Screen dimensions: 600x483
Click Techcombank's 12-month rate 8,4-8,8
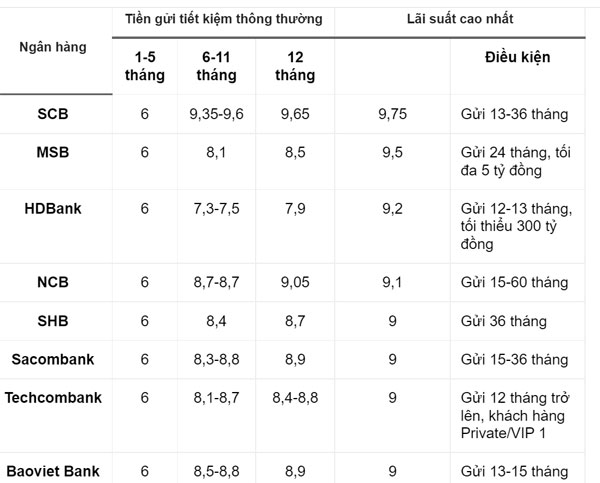(294, 397)
